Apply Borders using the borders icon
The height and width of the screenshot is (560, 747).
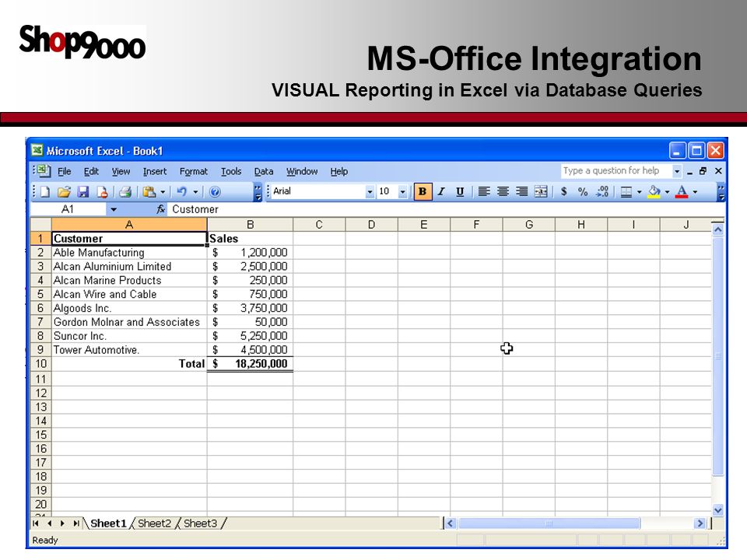click(626, 192)
